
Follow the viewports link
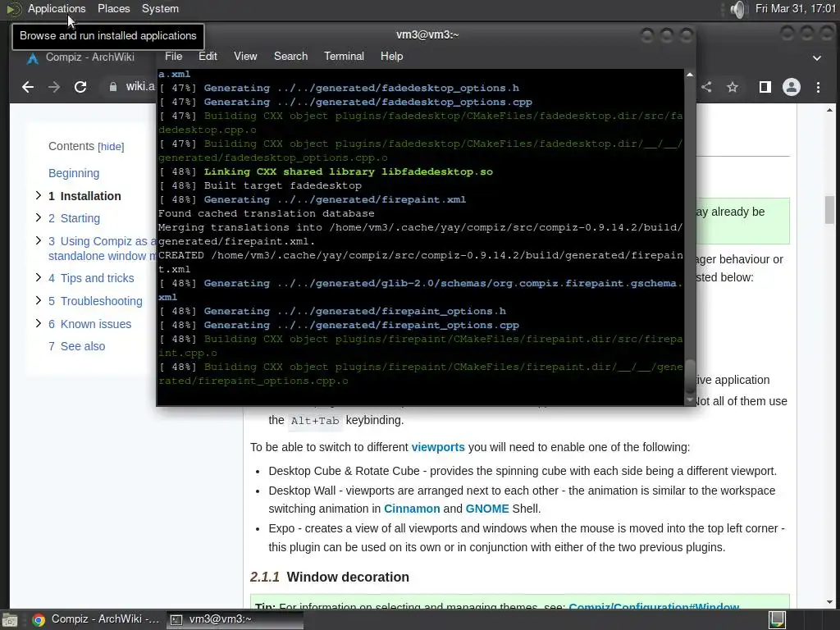point(438,447)
